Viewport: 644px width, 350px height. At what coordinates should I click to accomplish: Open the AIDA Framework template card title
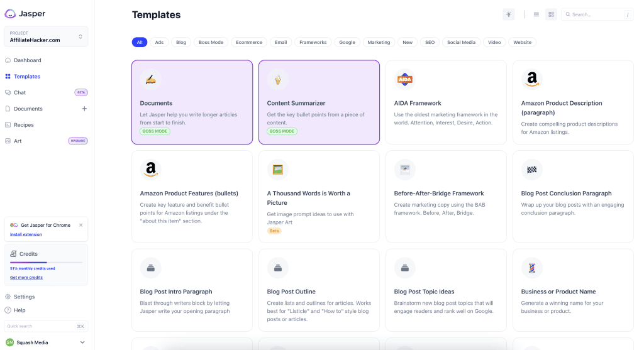click(418, 103)
